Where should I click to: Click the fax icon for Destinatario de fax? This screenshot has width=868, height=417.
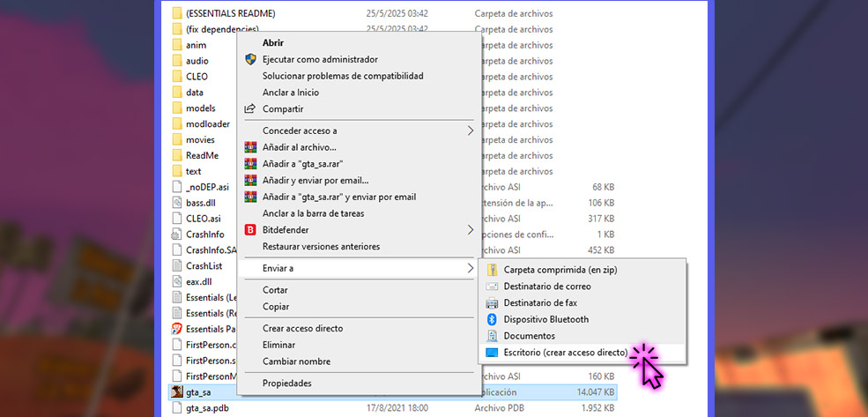tap(492, 303)
